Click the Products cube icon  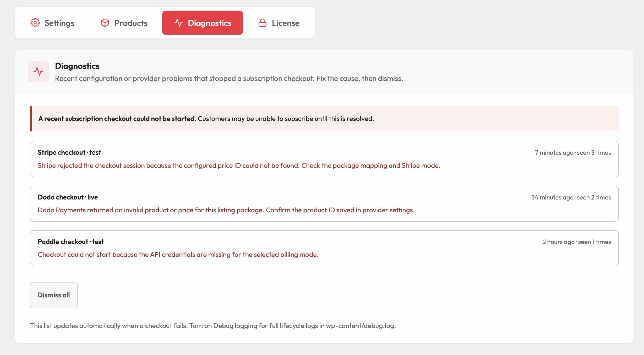click(x=105, y=23)
